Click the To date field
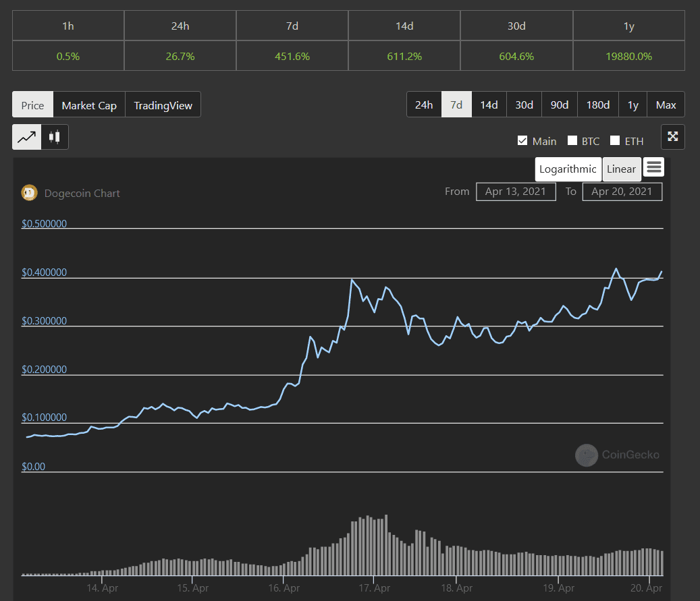 click(x=622, y=192)
